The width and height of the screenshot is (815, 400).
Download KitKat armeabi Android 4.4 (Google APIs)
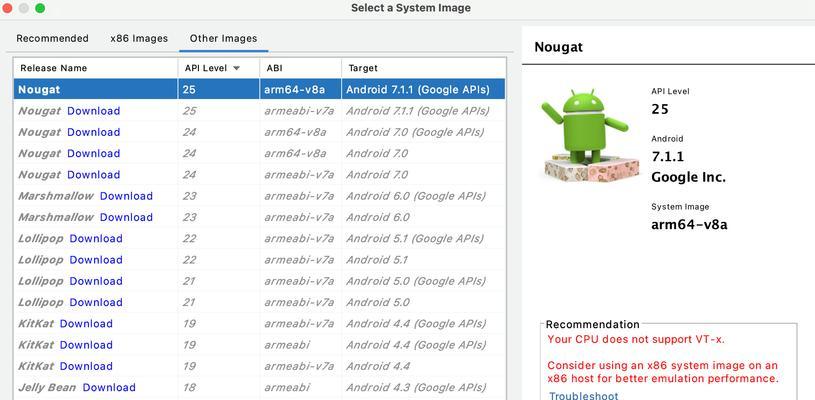86,345
